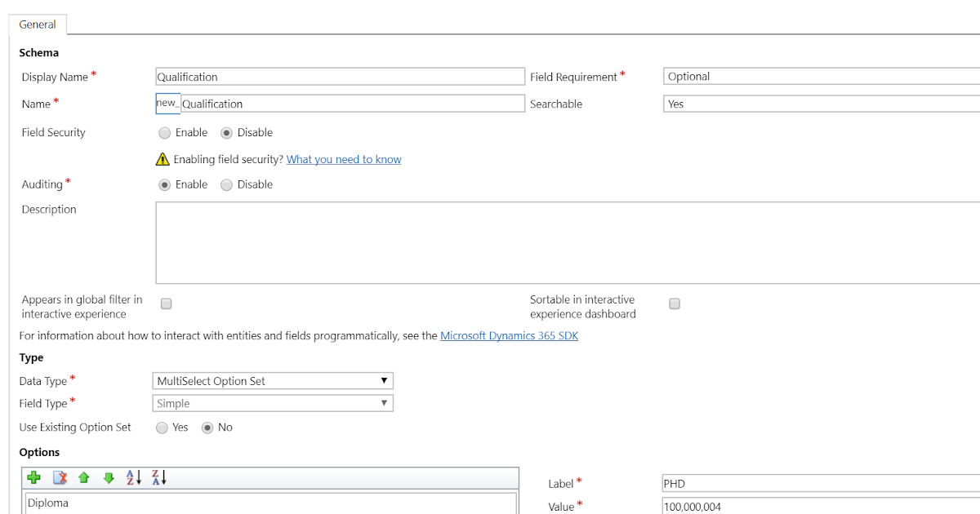Open the Field Type dropdown
Viewport: 980px width, 514px height.
coord(383,402)
